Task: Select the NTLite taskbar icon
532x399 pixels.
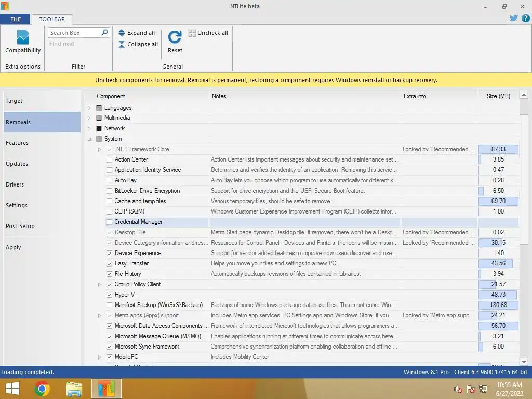Action: coord(106,389)
